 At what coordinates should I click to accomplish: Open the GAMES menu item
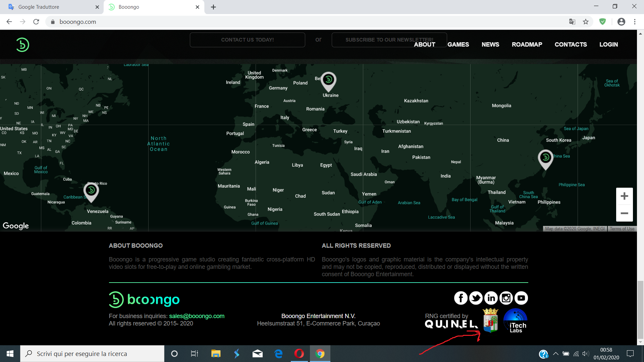point(458,45)
